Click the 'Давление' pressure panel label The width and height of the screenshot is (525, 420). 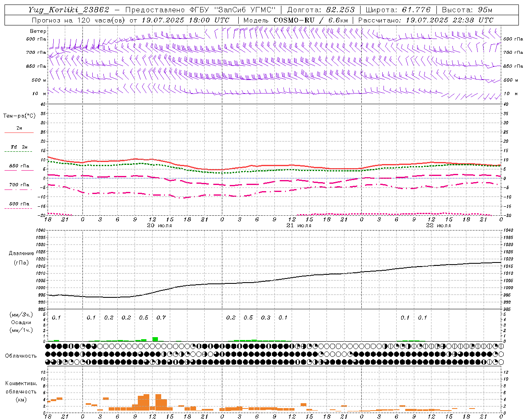point(21,253)
